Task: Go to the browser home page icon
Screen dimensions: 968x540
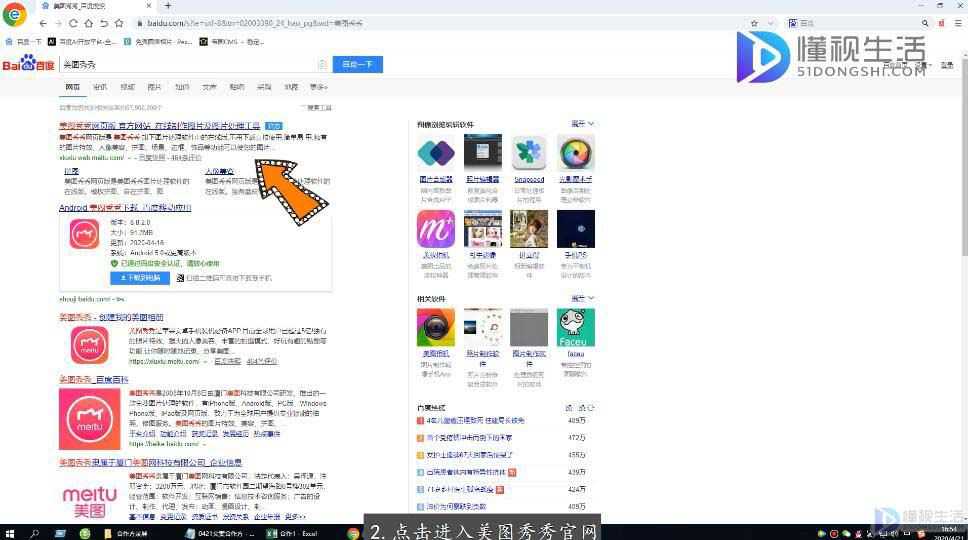Action: (89, 23)
